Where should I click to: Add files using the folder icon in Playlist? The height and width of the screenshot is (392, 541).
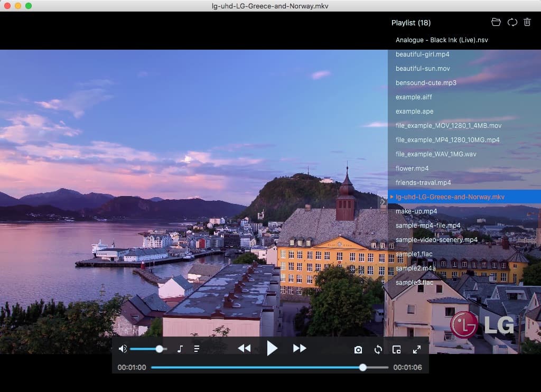pyautogui.click(x=496, y=22)
